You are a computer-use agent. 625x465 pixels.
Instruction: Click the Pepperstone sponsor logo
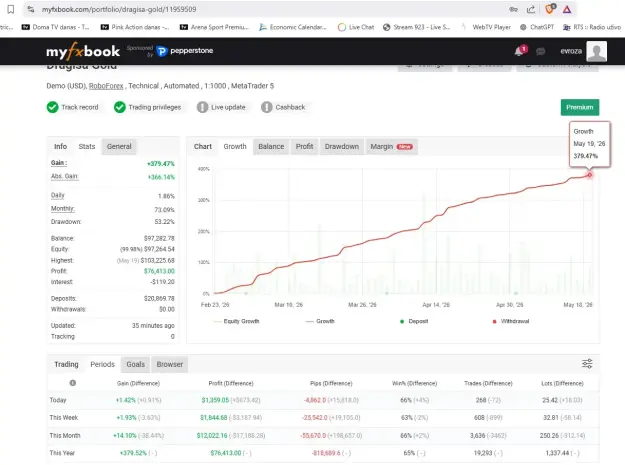click(185, 51)
